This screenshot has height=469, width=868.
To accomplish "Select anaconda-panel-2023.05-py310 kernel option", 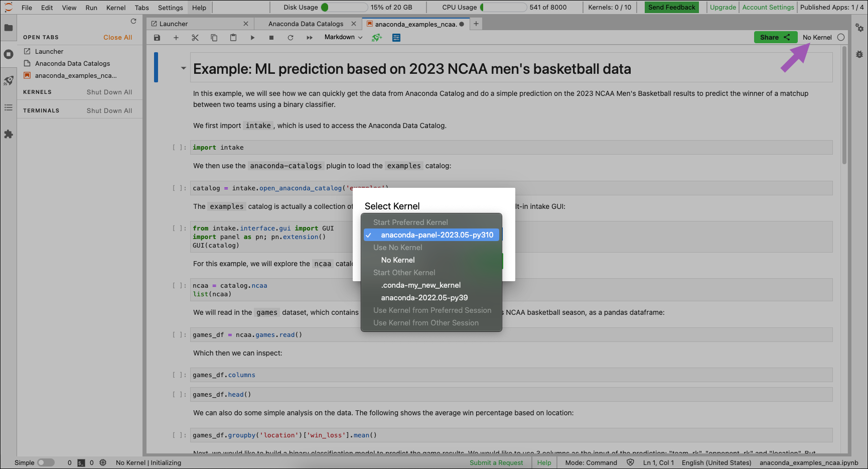I will pos(431,235).
